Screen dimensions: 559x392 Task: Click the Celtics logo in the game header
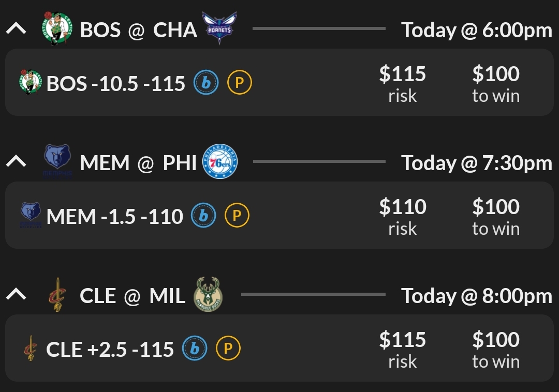pos(56,29)
